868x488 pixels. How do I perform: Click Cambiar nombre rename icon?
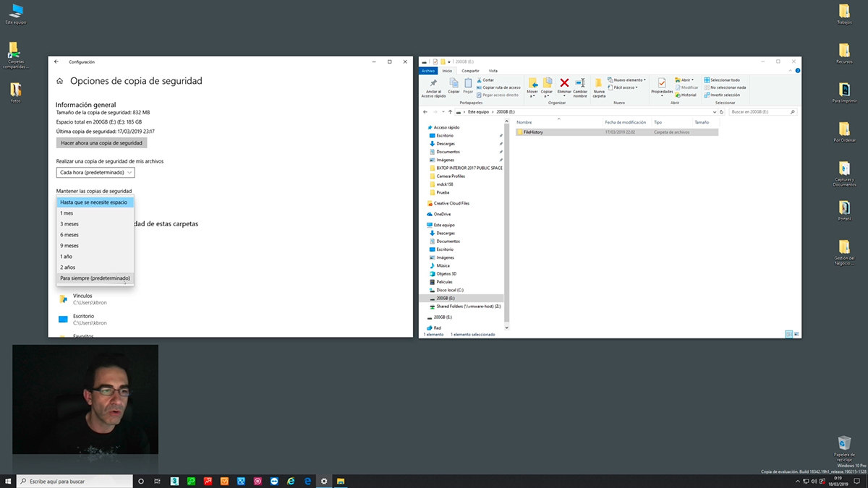(x=580, y=83)
